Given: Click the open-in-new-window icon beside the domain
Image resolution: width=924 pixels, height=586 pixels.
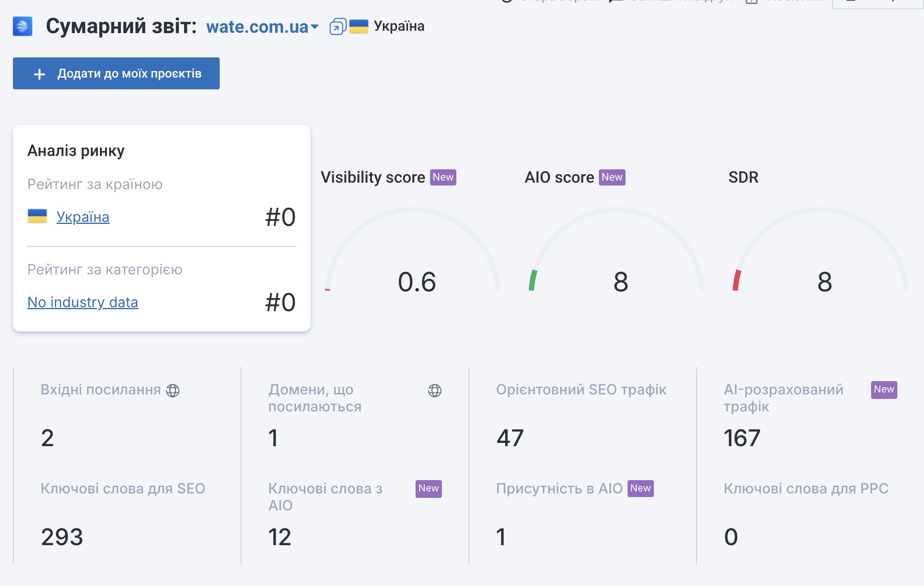Looking at the screenshot, I should coord(338,27).
